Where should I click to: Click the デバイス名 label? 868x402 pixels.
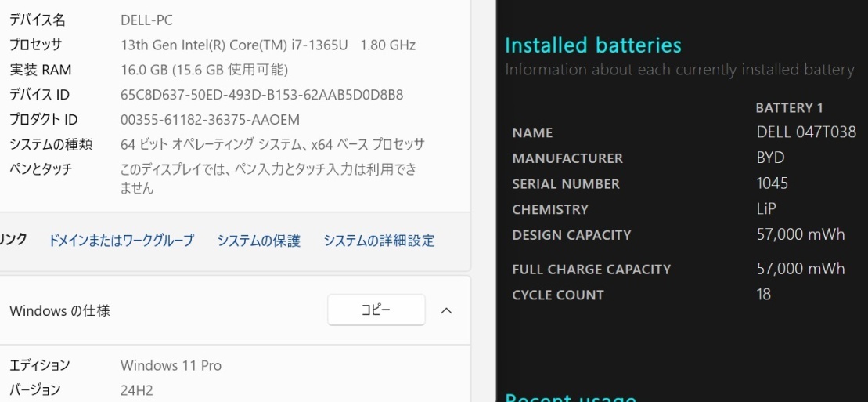tap(37, 20)
